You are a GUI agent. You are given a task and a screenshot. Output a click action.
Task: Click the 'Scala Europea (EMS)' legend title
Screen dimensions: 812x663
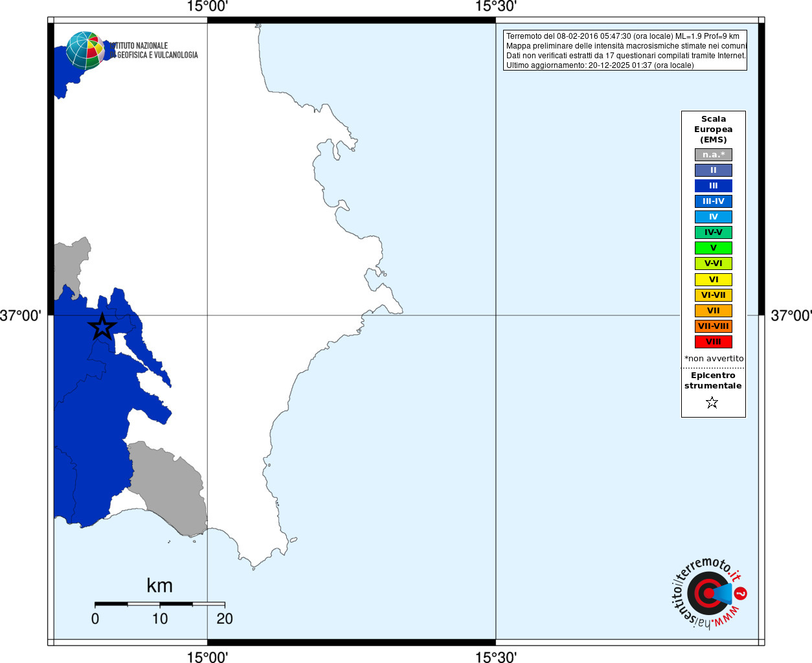(x=714, y=129)
